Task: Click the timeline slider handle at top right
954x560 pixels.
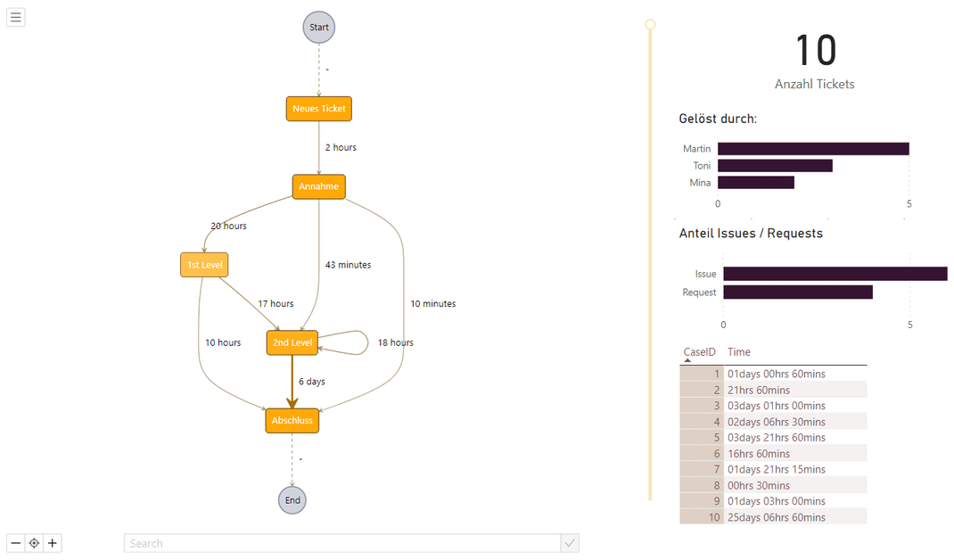Action: [x=649, y=24]
